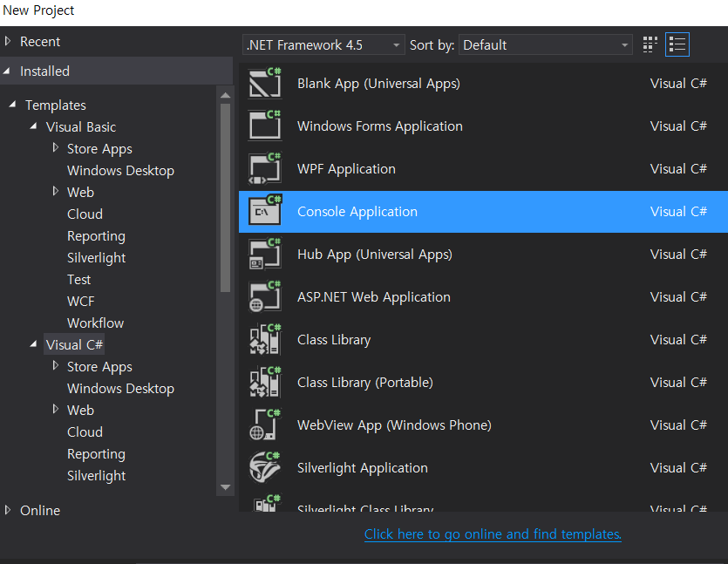Click the WPF Application template icon
The width and height of the screenshot is (728, 564).
(265, 168)
